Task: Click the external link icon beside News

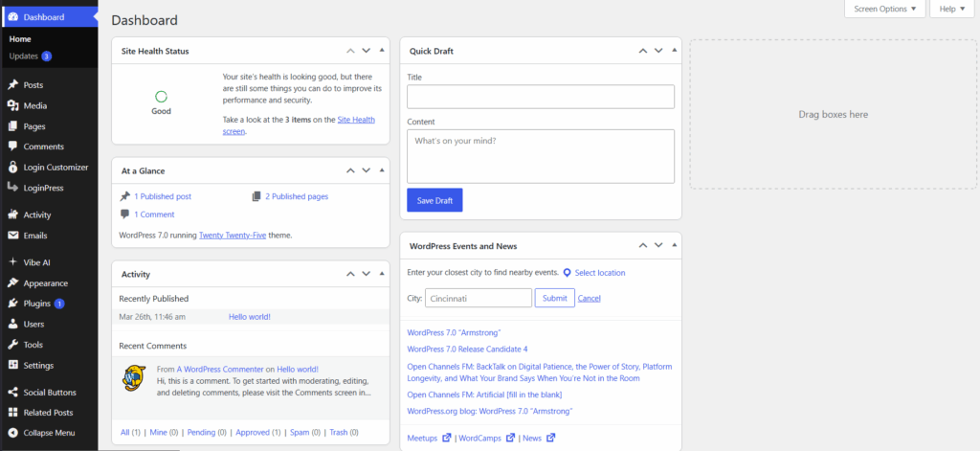Action: click(x=550, y=438)
